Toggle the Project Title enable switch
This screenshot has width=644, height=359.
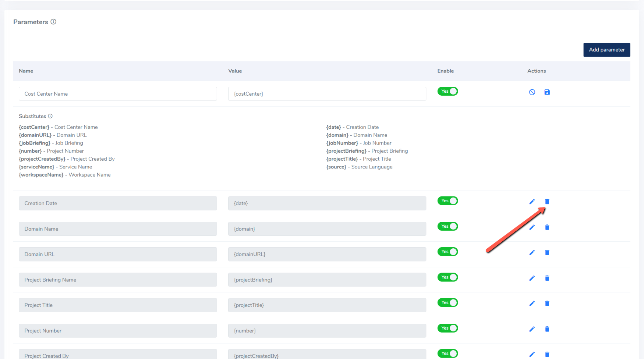point(447,303)
